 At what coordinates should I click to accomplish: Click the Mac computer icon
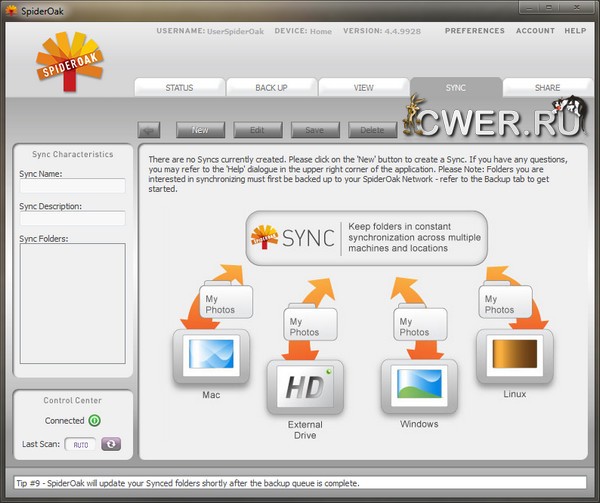(210, 356)
